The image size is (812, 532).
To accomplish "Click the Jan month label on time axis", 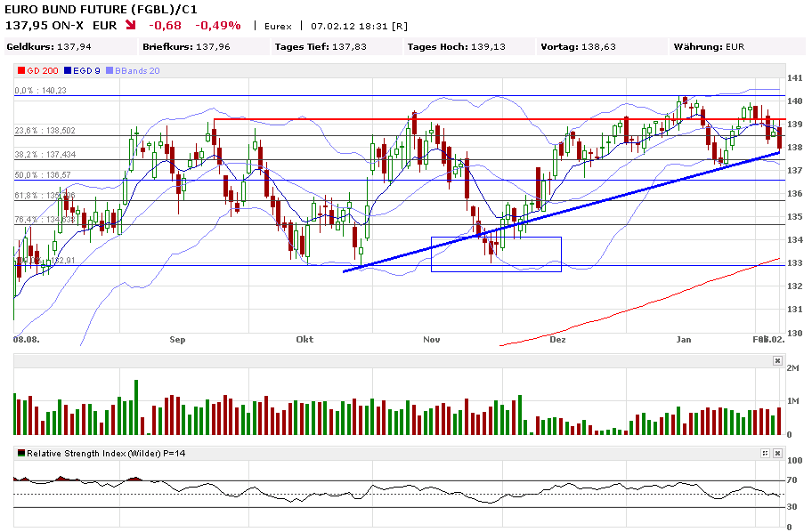I will [x=684, y=340].
